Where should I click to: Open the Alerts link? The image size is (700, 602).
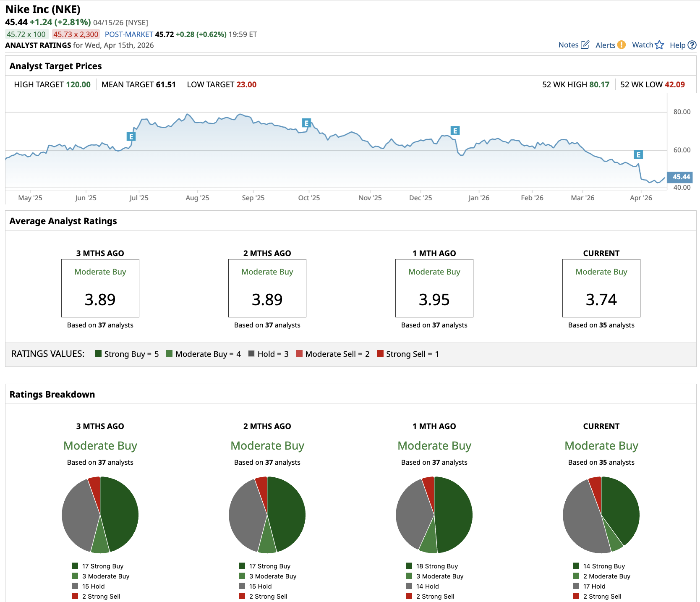coord(605,45)
